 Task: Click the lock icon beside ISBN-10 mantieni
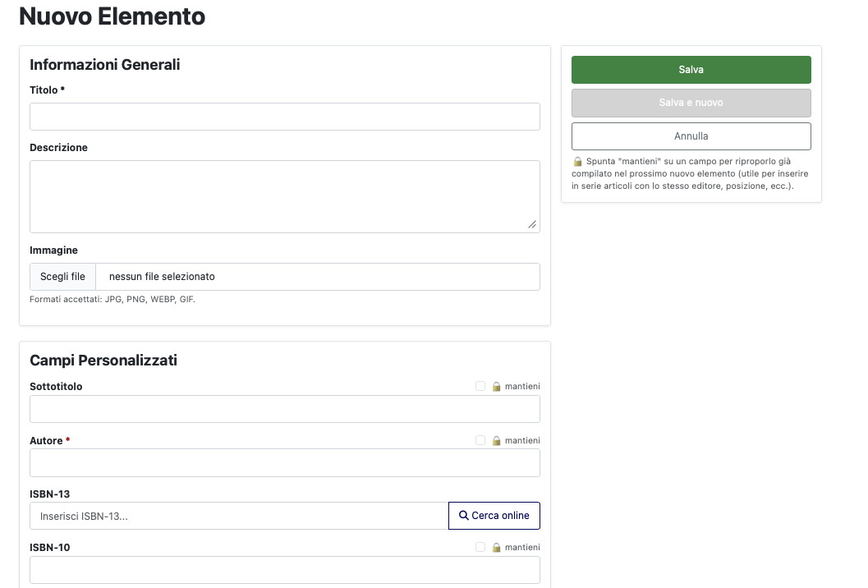[497, 548]
